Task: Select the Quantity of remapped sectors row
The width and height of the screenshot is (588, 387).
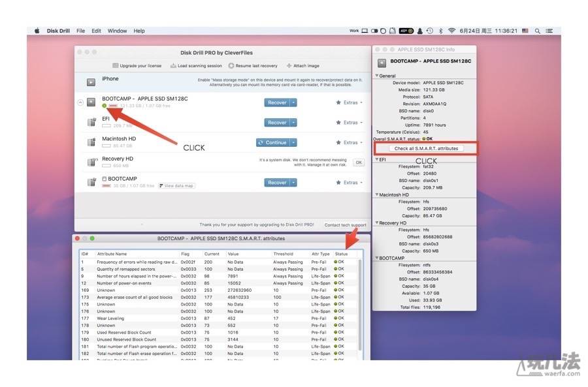Action: point(218,269)
